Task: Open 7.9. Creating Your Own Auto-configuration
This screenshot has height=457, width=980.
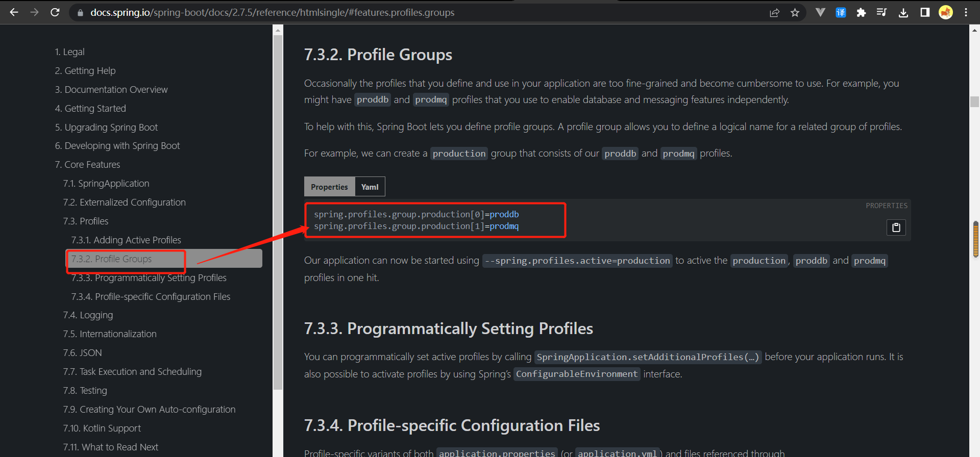Action: pos(149,409)
